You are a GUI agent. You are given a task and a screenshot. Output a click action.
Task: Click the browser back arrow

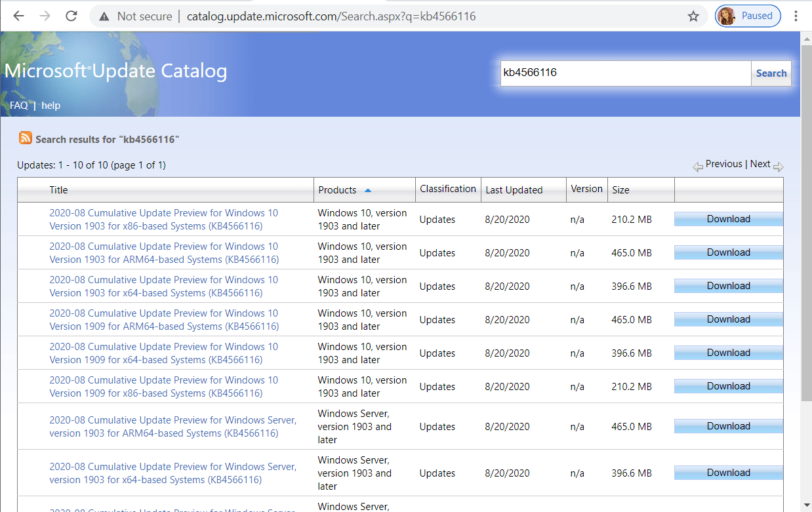coord(18,15)
